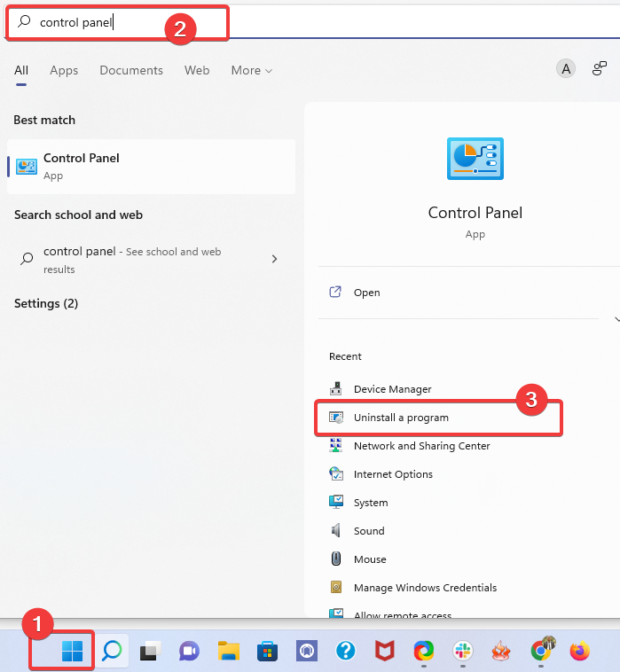The height and width of the screenshot is (672, 620).
Task: Expand the control panel web results chevron
Action: point(274,259)
